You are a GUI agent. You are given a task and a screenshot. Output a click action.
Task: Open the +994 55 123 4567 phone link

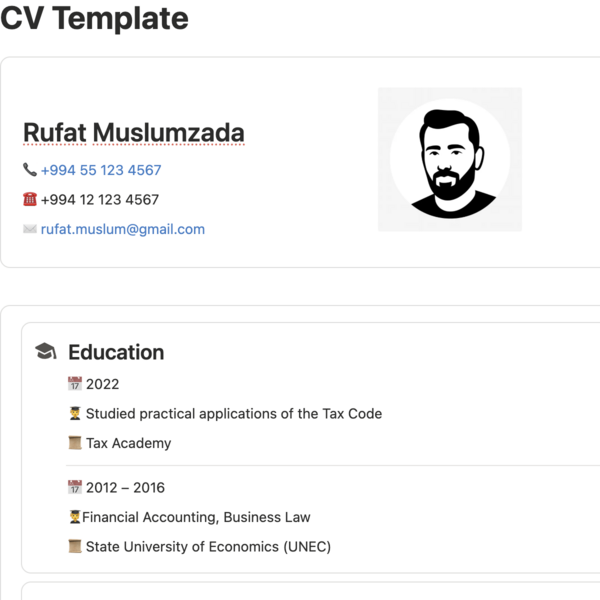pyautogui.click(x=101, y=170)
